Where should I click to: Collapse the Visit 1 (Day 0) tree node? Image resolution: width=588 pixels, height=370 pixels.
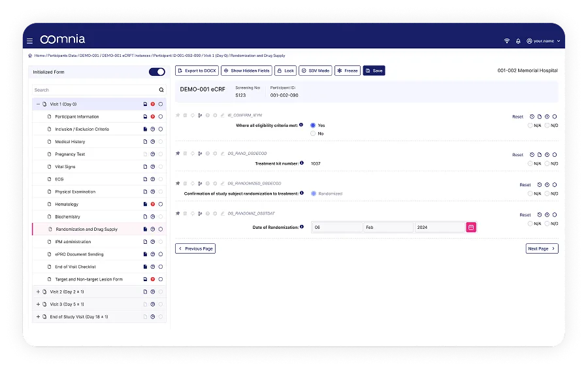[38, 104]
